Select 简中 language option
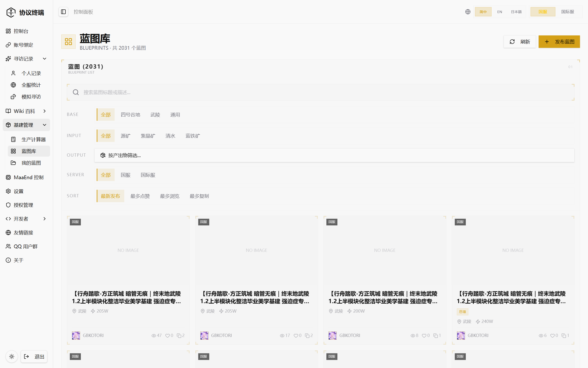Viewport: 588px width, 368px height. click(x=483, y=12)
